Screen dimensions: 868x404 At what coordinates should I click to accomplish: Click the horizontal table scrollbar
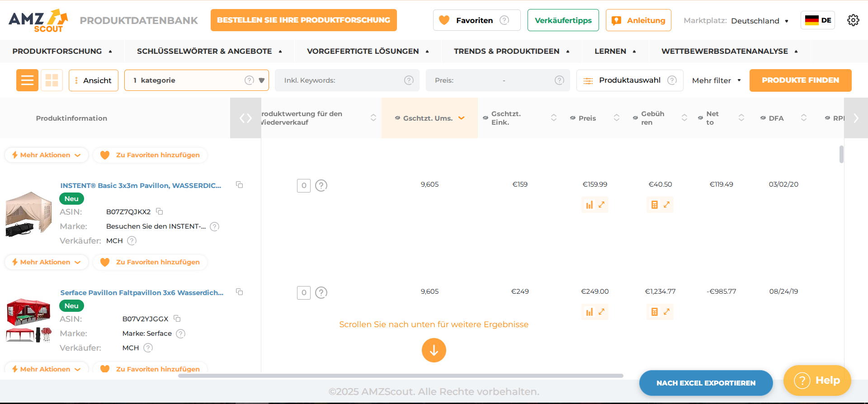click(401, 376)
